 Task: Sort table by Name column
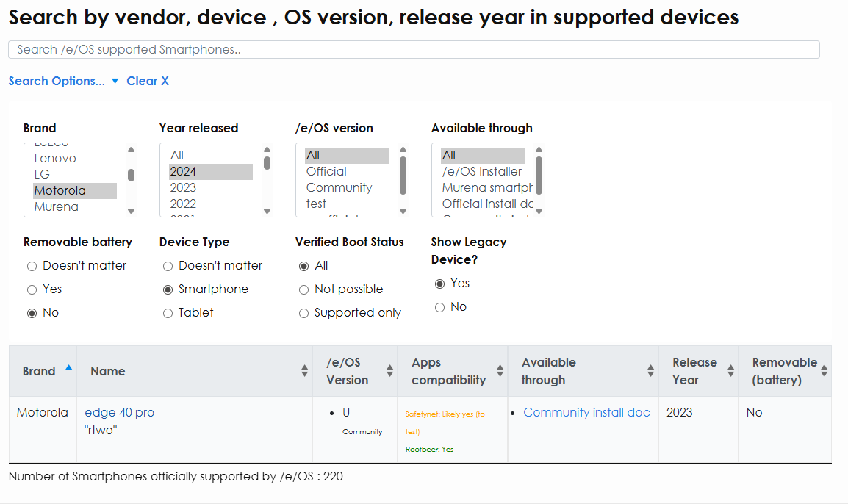click(195, 371)
